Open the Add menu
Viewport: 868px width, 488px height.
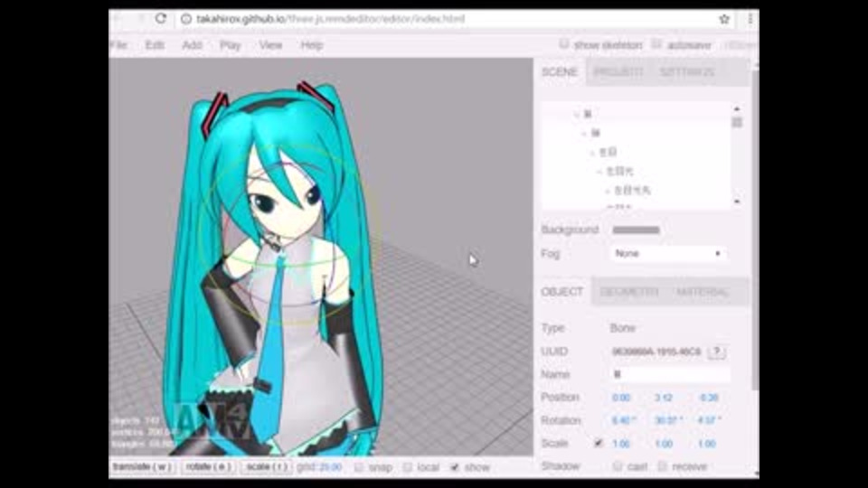click(192, 45)
